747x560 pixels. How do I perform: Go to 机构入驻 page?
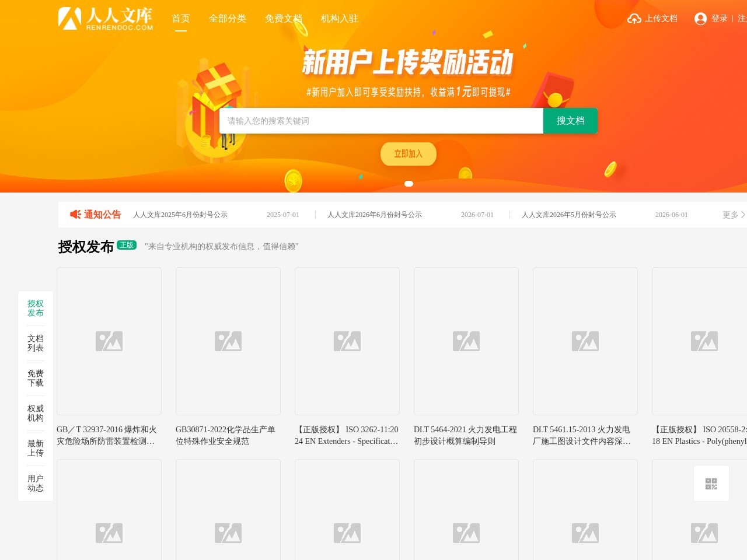pos(340,19)
